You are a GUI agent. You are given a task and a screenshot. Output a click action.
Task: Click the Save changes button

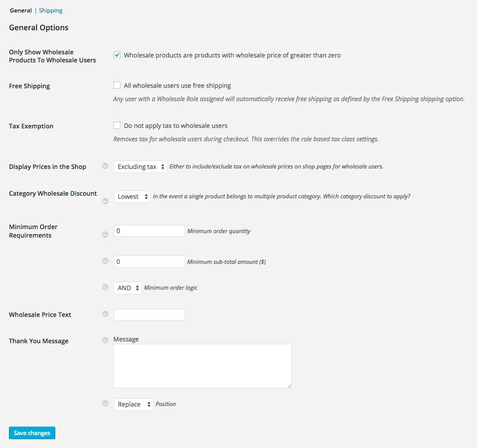click(32, 432)
